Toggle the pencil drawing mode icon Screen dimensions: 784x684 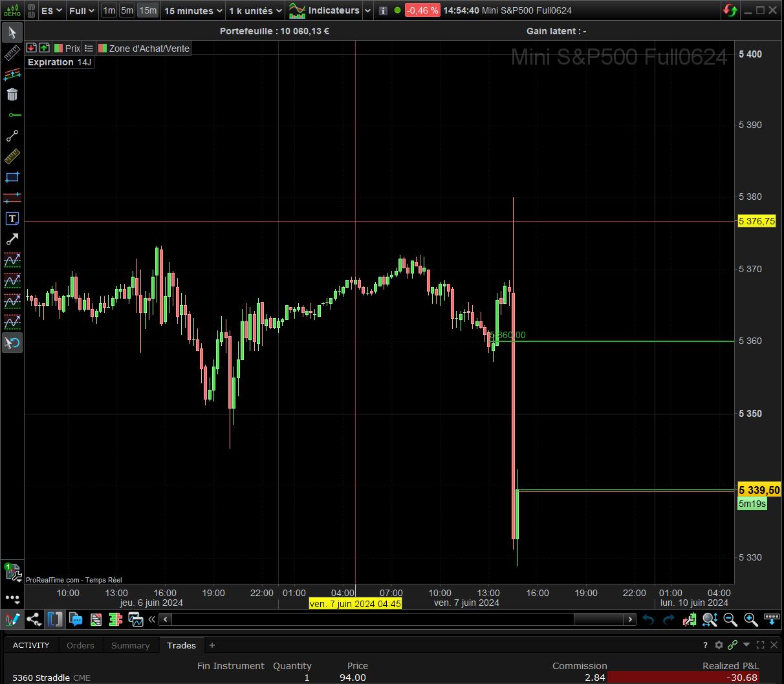pos(12,619)
